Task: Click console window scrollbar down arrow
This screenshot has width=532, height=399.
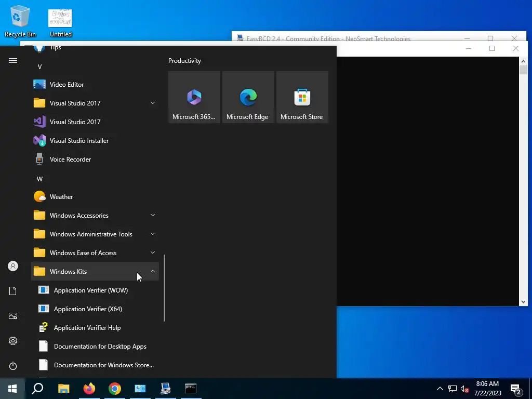Action: tap(523, 302)
